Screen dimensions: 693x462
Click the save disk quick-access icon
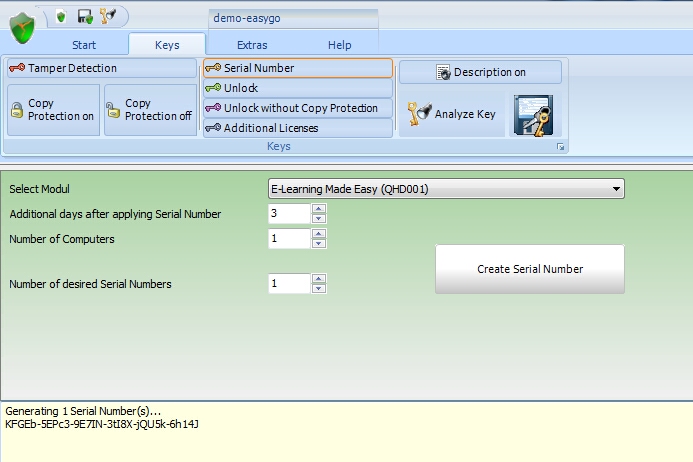pyautogui.click(x=85, y=17)
